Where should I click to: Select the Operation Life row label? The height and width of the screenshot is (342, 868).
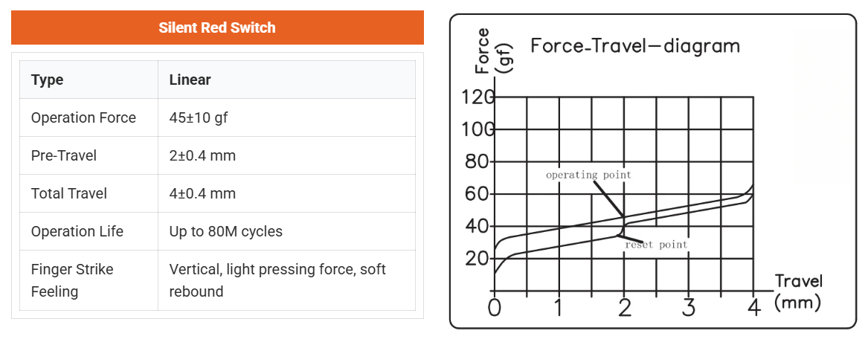[x=77, y=232]
